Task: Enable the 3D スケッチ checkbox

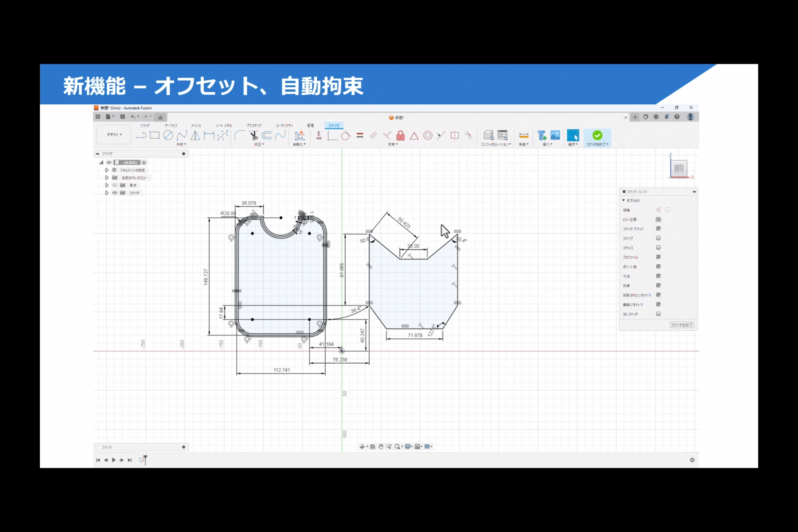Action: pyautogui.click(x=658, y=314)
